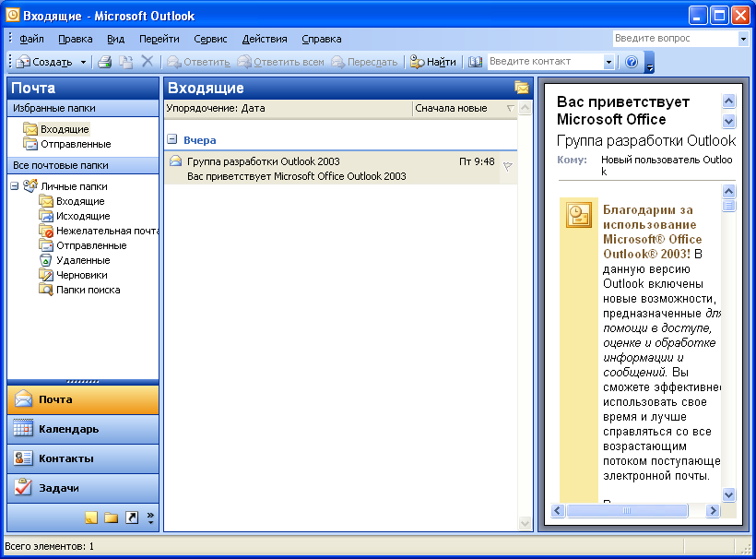Open dropdown arrow next to Создать

tap(83, 62)
